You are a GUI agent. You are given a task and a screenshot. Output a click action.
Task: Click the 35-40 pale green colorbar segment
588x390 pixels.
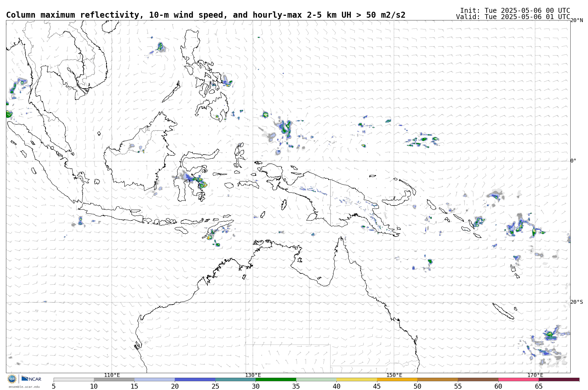316,379
